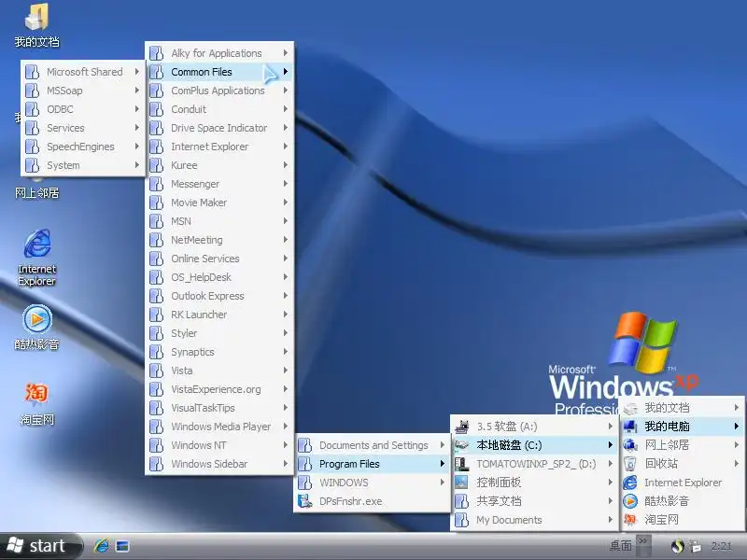
Task: Click the folder icon beside Alky for Applications
Action: (156, 53)
